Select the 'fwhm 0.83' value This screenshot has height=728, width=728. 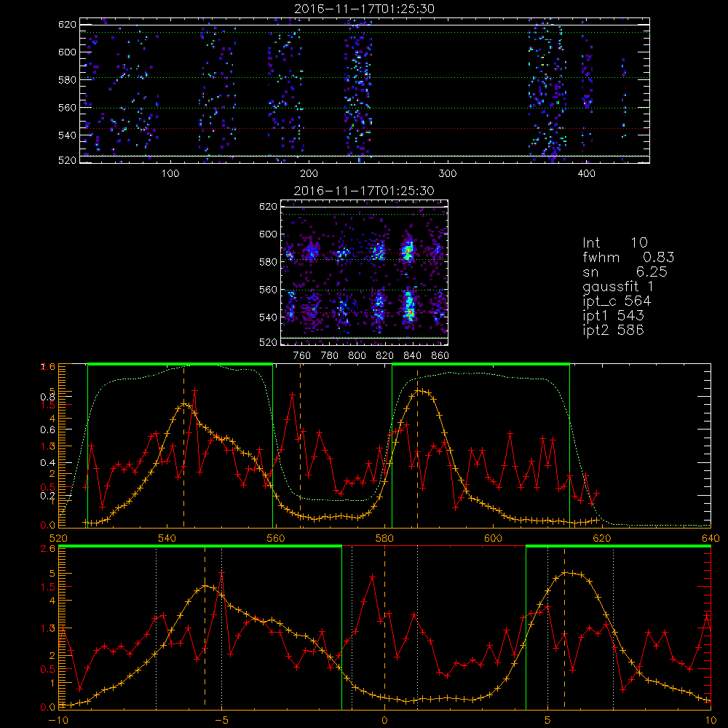(x=628, y=257)
